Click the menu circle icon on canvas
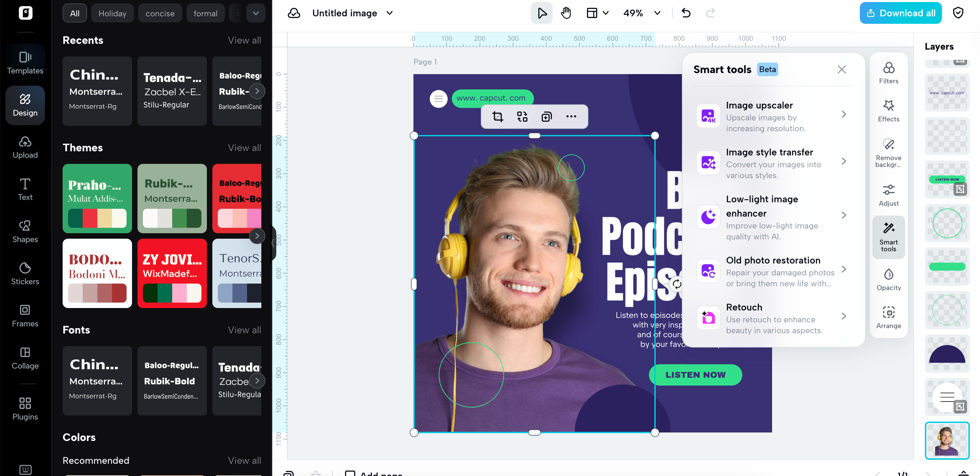 point(438,99)
